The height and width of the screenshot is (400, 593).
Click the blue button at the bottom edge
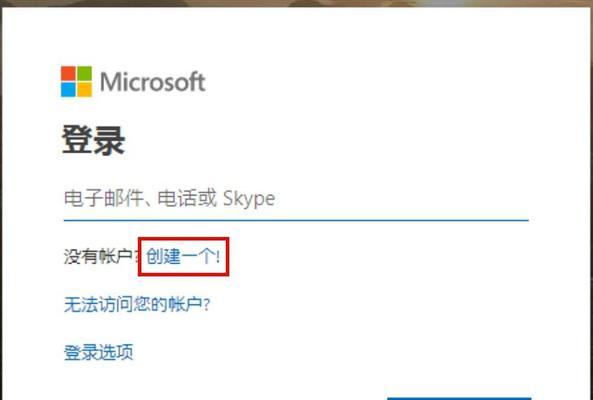[459, 398]
